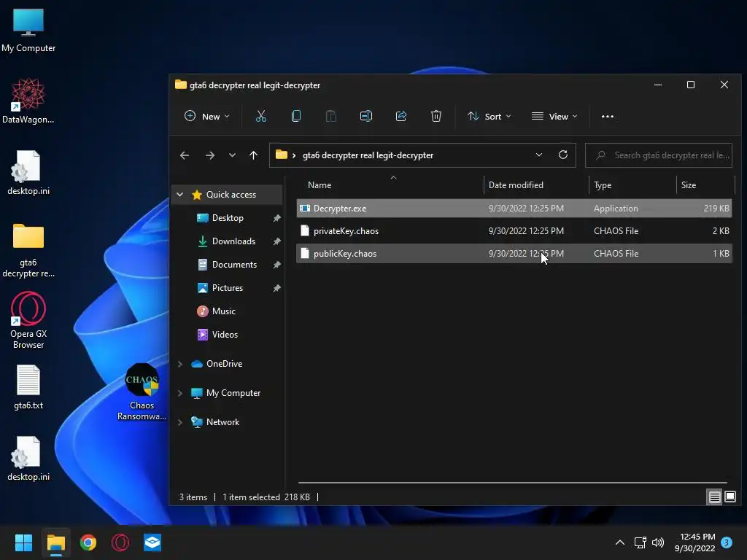Open recent locations dropdown arrow
Image resolution: width=747 pixels, height=560 pixels.
232,155
